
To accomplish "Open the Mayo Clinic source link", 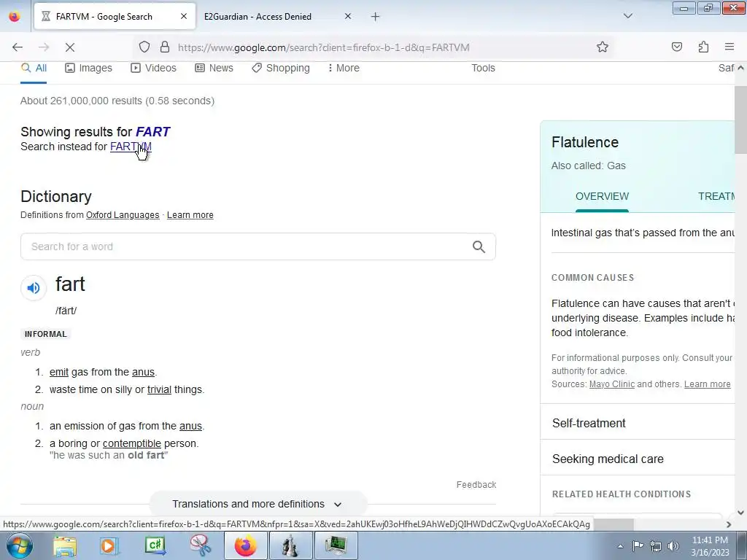I will click(x=612, y=384).
